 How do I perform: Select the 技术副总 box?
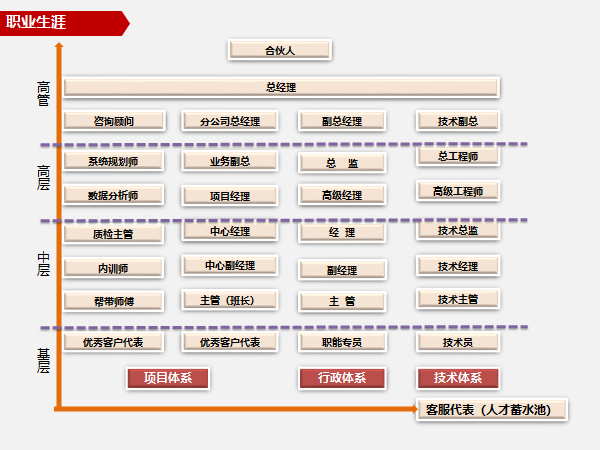coord(458,121)
